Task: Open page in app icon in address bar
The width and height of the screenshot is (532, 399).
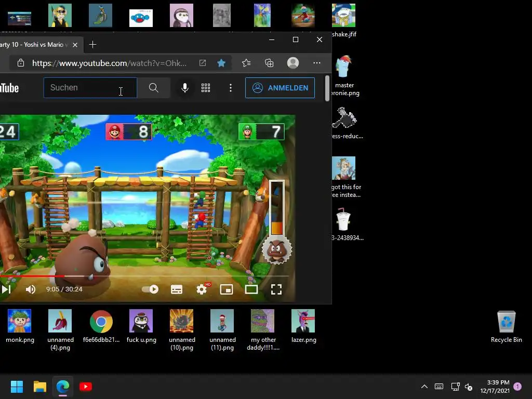Action: point(203,63)
